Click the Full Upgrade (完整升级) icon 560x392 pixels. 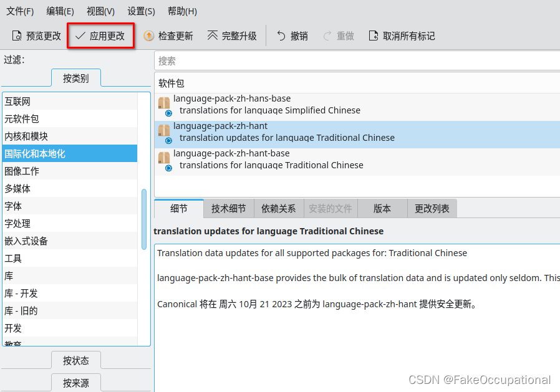coord(213,36)
